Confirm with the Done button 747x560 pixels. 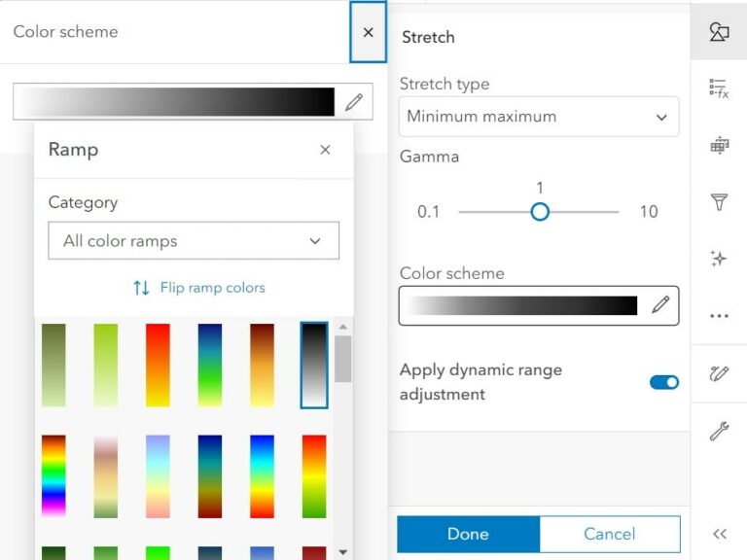(x=468, y=534)
